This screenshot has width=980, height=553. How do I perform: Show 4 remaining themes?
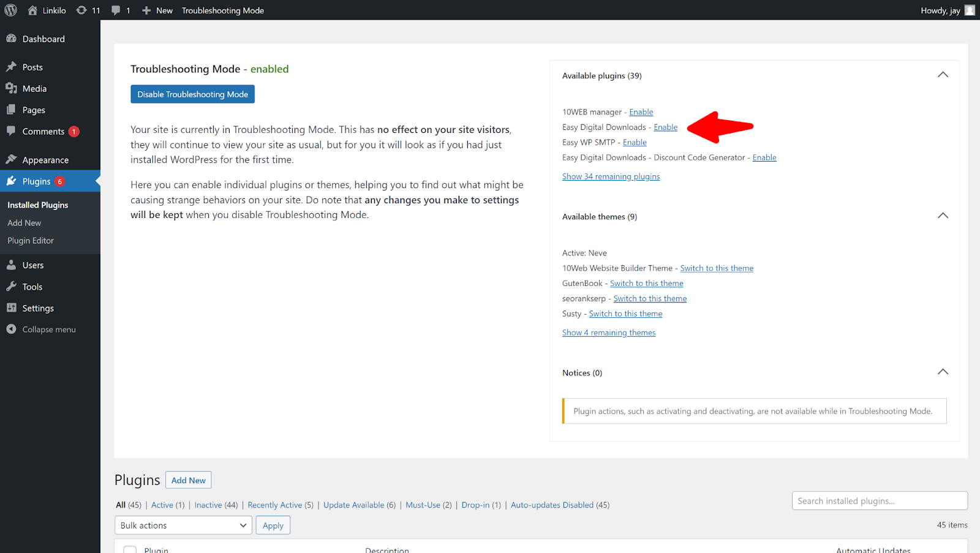(609, 333)
